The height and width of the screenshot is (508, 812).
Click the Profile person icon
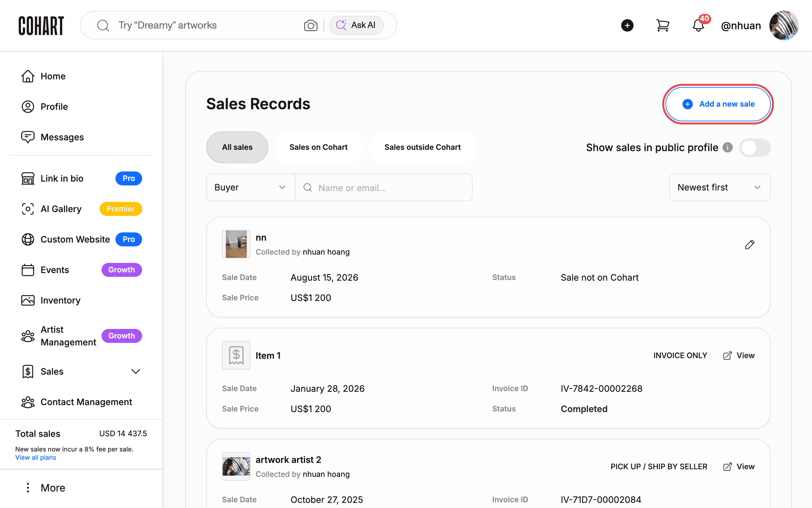(x=28, y=107)
